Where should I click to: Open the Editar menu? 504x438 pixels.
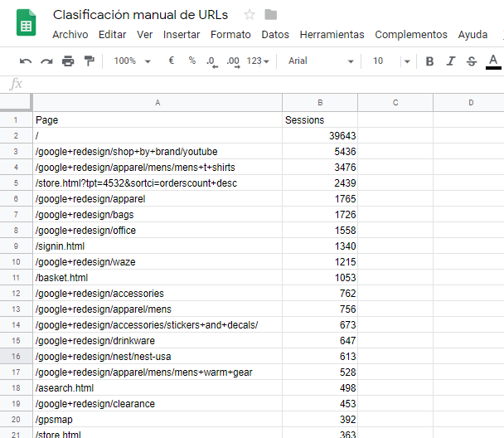tap(112, 34)
